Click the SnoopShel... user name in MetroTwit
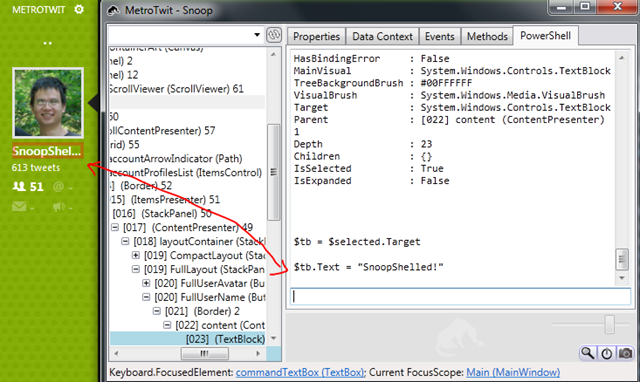The width and height of the screenshot is (640, 382). (x=48, y=151)
